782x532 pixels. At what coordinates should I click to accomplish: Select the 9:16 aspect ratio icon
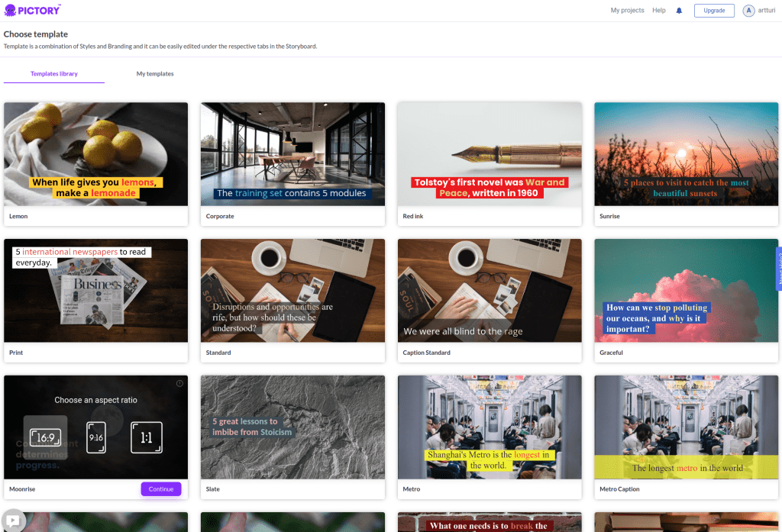(96, 437)
